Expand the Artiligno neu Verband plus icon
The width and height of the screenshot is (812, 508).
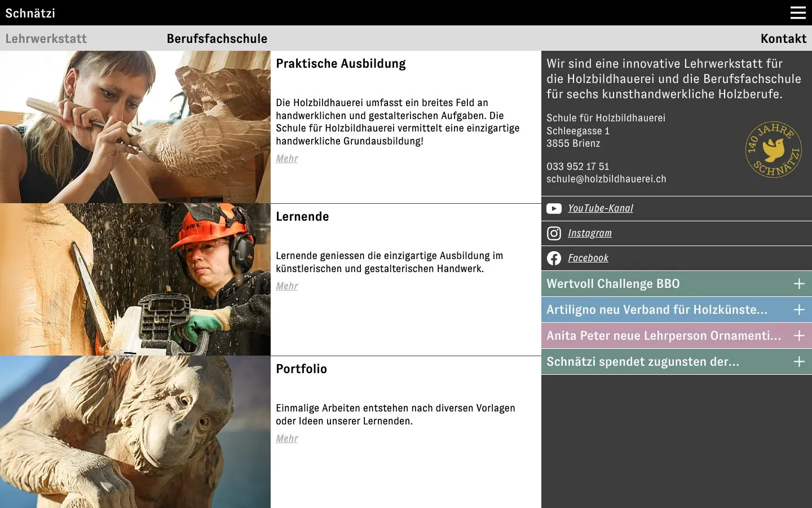pos(799,310)
